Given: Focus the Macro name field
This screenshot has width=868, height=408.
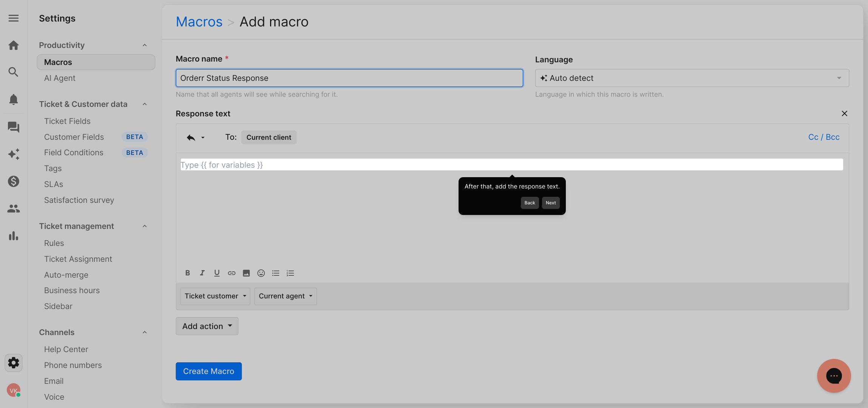Looking at the screenshot, I should [x=349, y=78].
